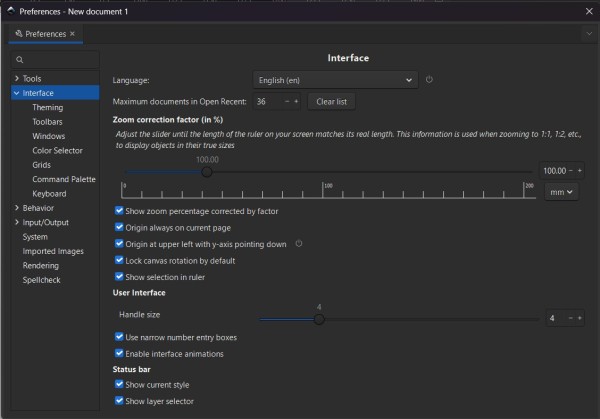Decrease Handle size with the minus button

571,318
